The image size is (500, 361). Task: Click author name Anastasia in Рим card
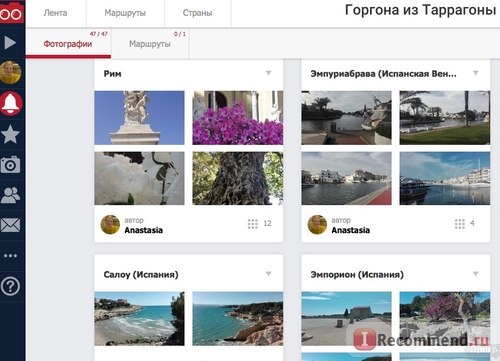tap(144, 230)
